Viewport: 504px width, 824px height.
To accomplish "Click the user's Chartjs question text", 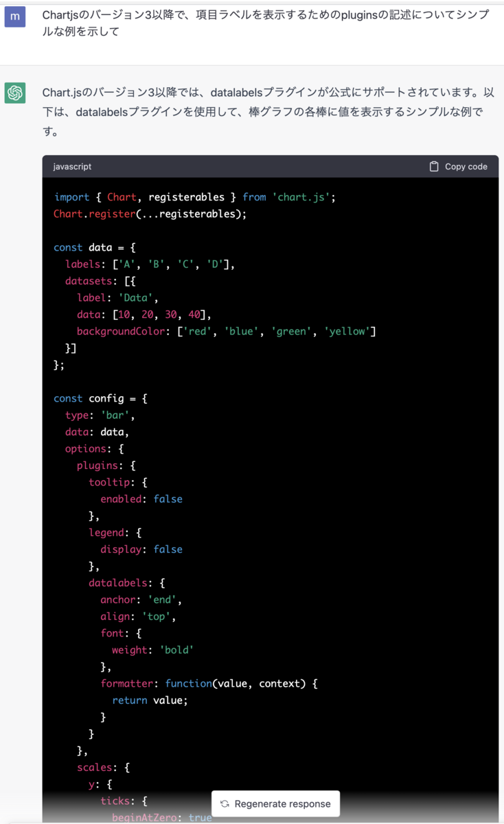I will point(266,23).
